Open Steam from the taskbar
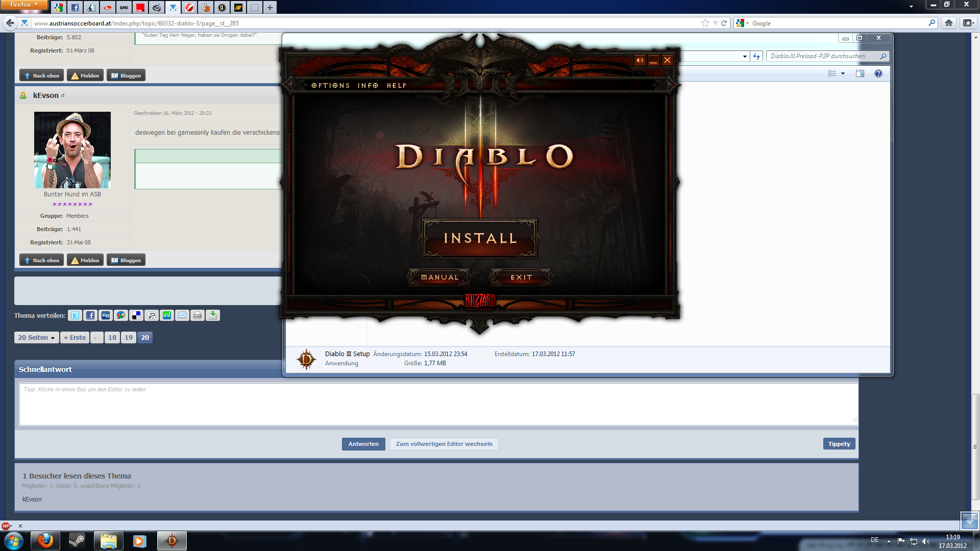The image size is (980, 551). tap(77, 541)
